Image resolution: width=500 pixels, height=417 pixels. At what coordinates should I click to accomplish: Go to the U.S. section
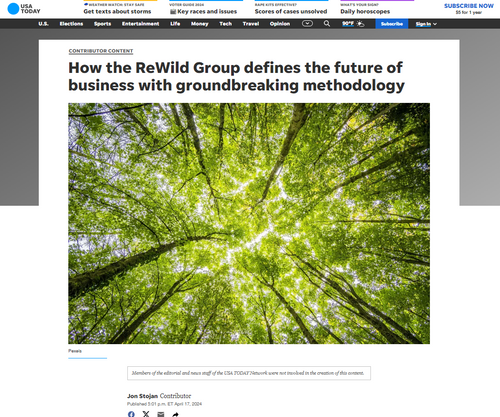(43, 24)
